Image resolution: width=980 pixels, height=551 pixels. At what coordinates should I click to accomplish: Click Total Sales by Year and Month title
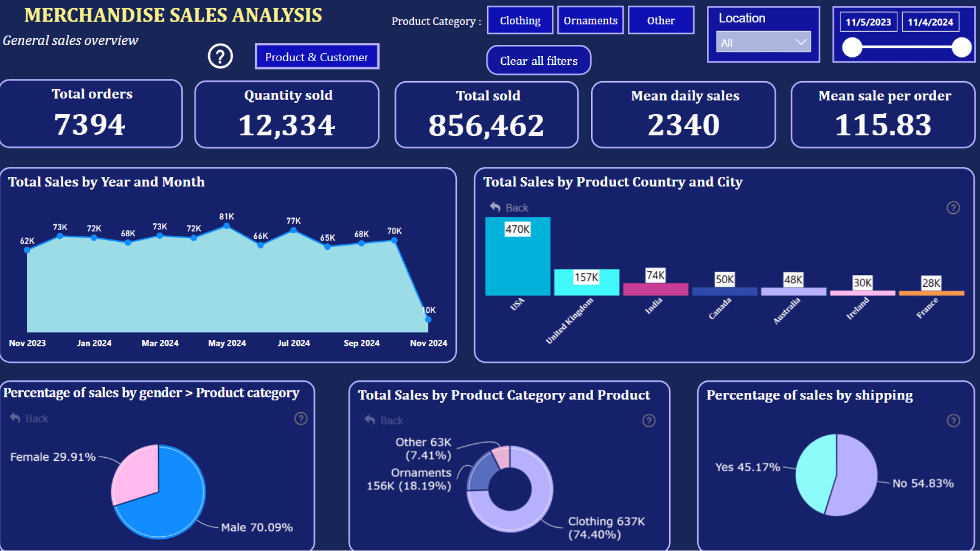106,182
